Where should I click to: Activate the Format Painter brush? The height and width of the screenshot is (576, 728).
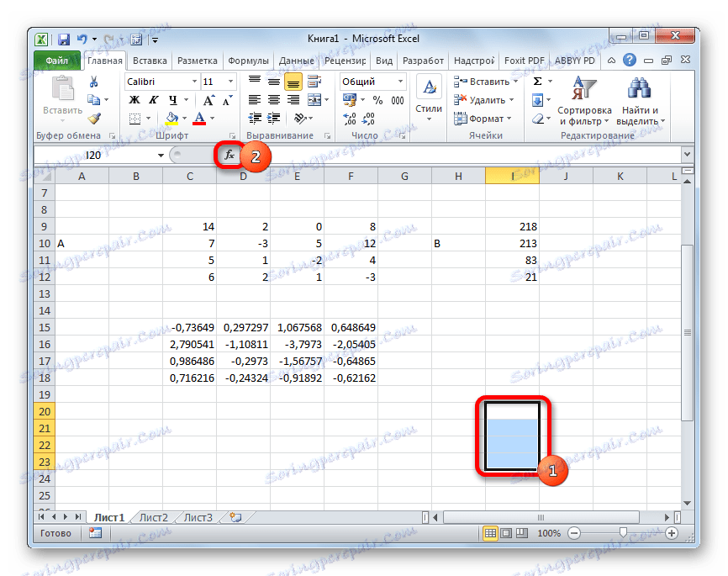[x=94, y=119]
